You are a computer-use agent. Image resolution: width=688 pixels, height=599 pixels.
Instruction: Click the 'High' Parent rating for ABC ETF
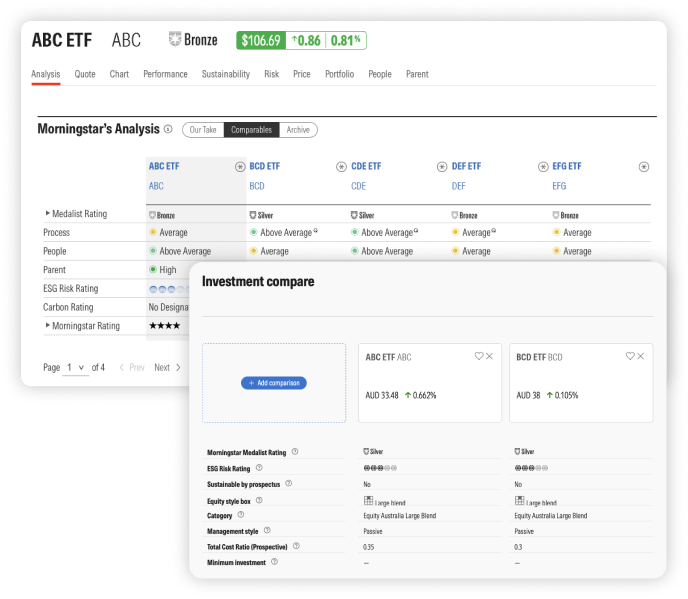[x=163, y=269]
